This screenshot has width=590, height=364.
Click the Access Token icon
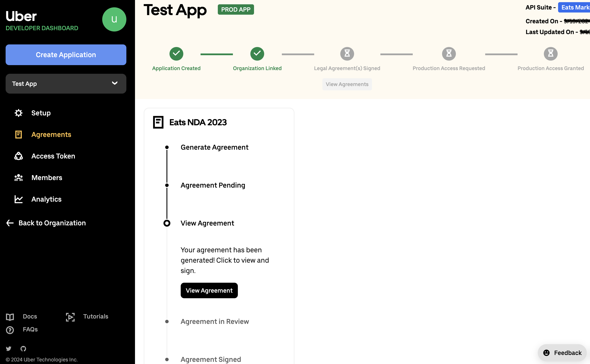pos(19,156)
